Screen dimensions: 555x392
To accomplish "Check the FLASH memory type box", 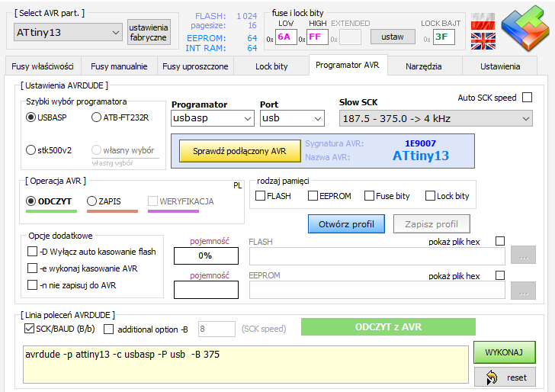I will (261, 196).
